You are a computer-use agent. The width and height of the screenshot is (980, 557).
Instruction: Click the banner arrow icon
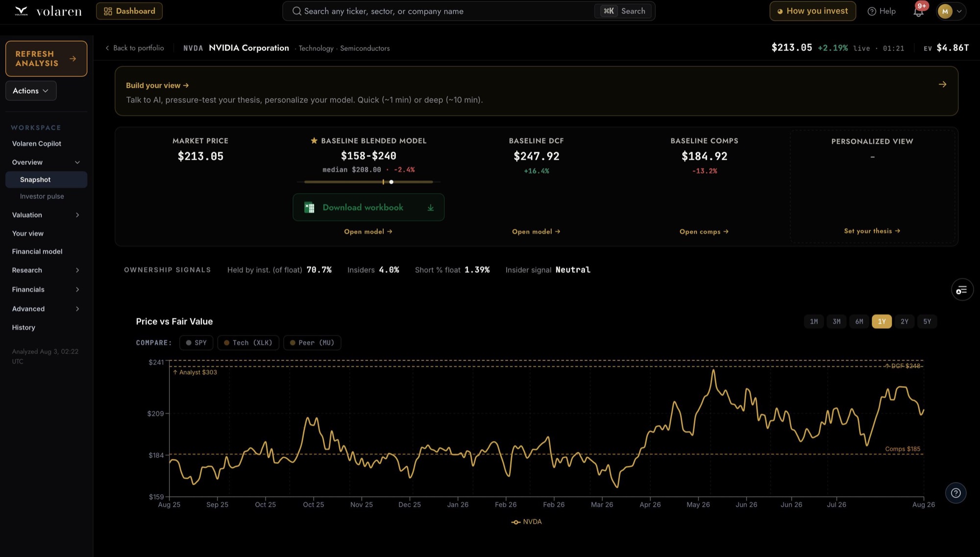(942, 84)
